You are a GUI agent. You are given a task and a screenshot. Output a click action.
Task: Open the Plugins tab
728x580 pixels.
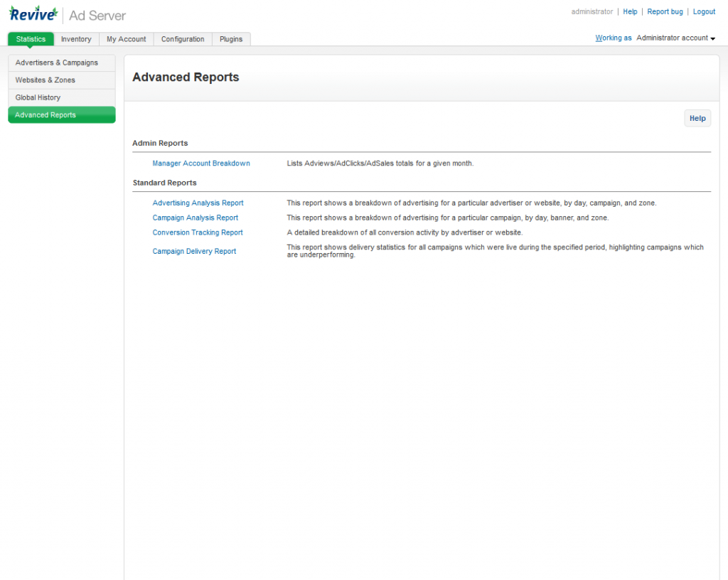click(231, 39)
